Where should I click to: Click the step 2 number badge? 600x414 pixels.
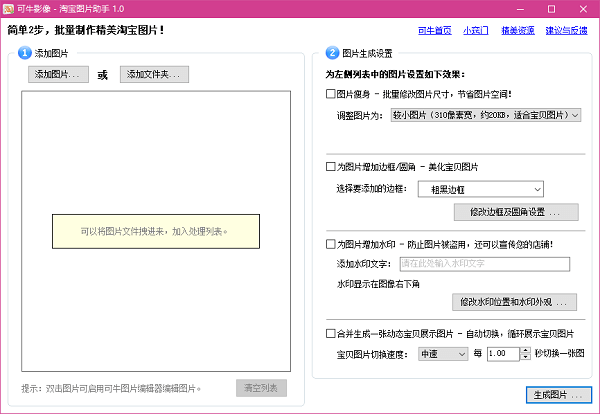(x=332, y=52)
